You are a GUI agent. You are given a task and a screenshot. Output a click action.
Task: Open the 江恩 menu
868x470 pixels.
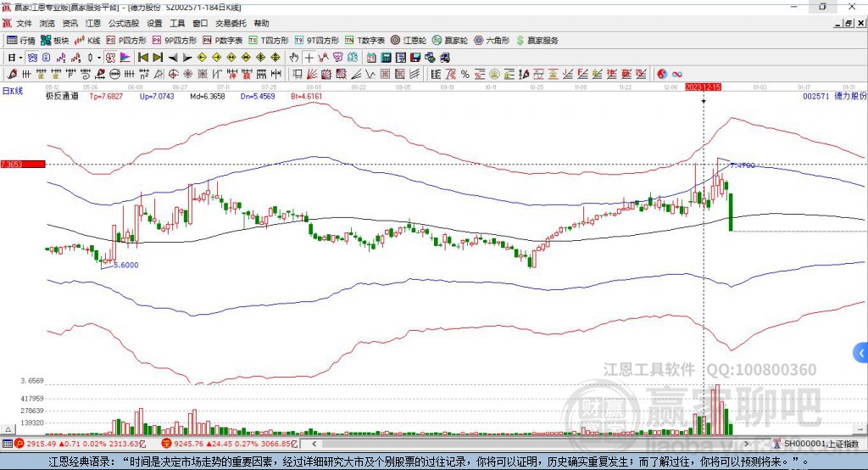(x=93, y=23)
